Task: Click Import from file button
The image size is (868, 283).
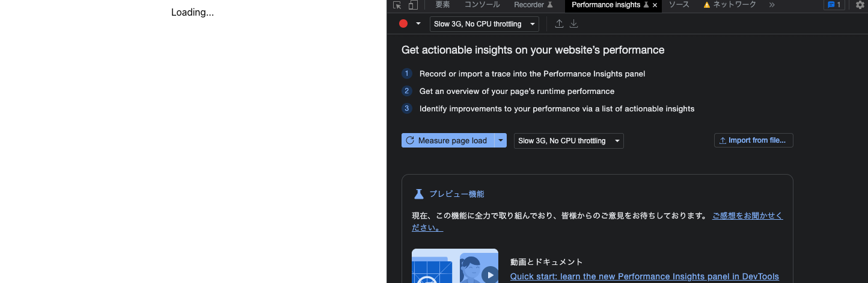Action: (754, 140)
